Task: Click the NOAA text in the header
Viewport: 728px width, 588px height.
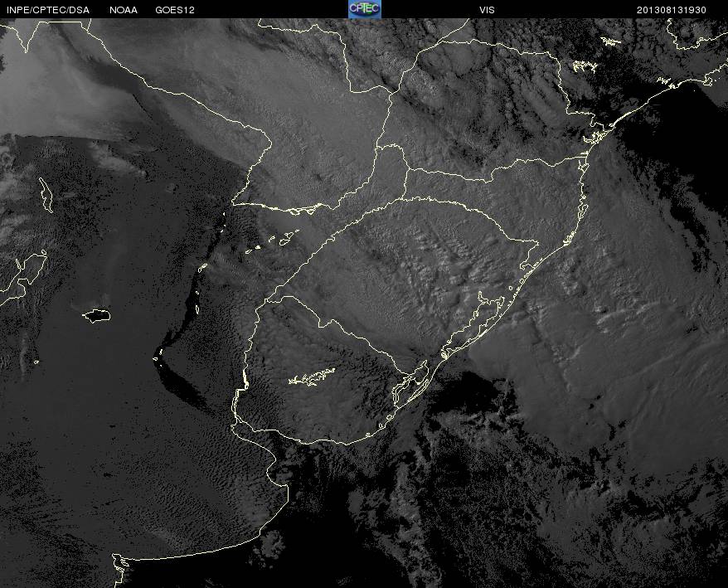Action: click(124, 10)
